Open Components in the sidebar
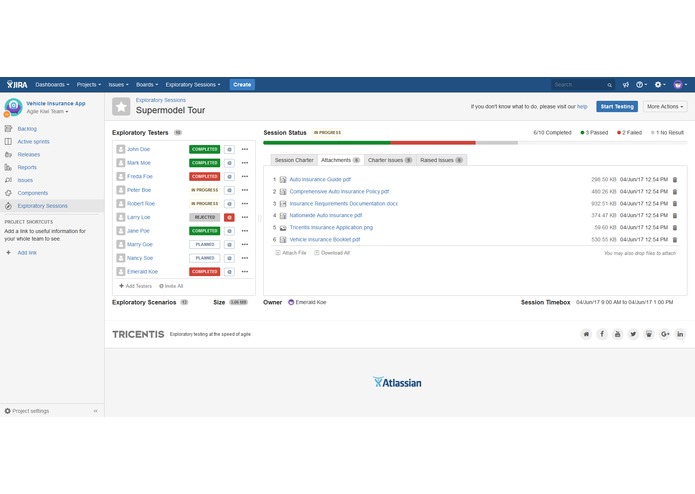The height and width of the screenshot is (494, 695). 32,193
